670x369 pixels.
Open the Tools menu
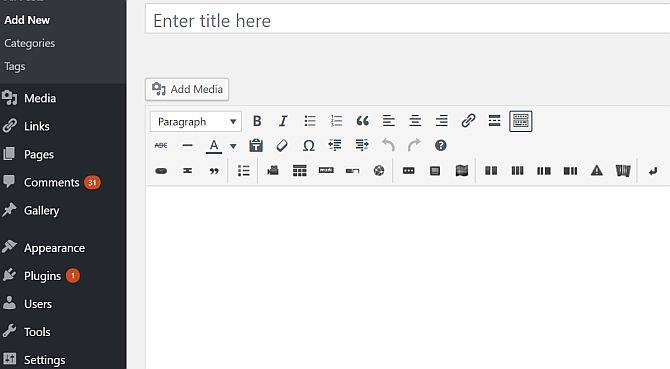37,332
